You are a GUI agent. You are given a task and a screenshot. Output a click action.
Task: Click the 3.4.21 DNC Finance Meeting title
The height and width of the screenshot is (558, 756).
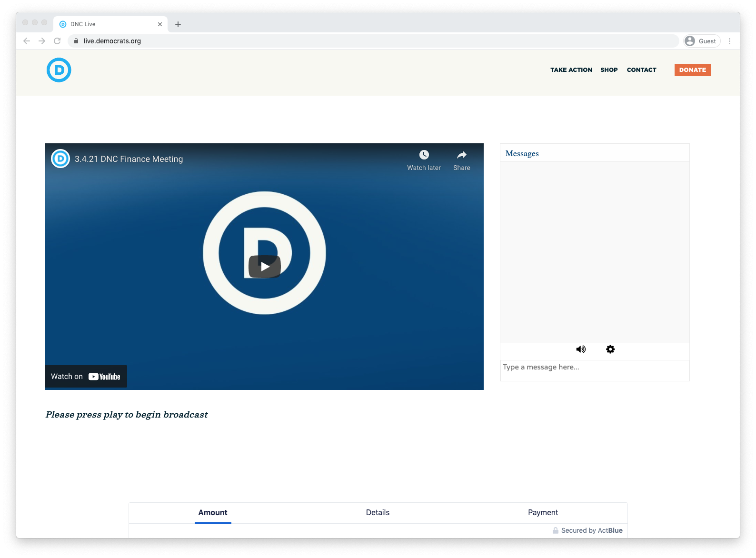pos(129,159)
